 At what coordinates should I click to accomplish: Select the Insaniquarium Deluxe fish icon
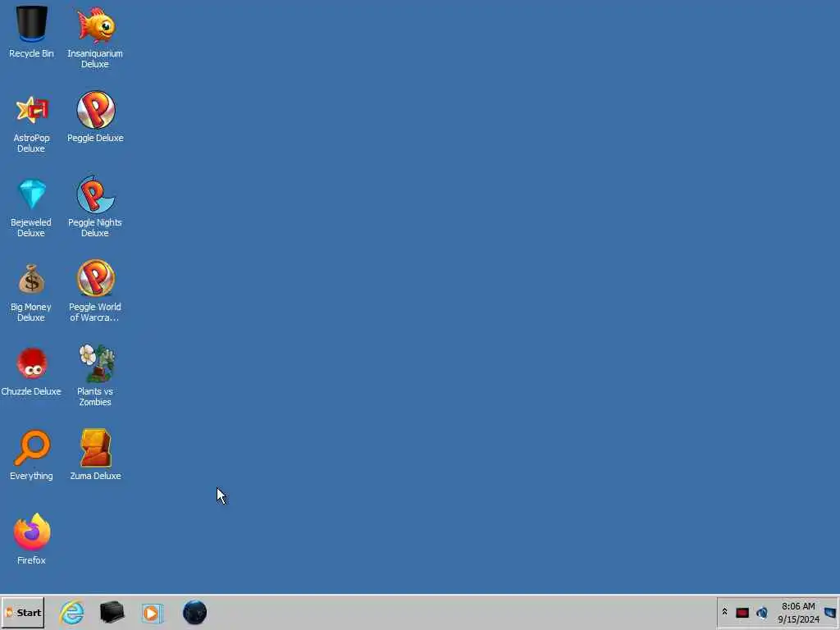(95, 25)
